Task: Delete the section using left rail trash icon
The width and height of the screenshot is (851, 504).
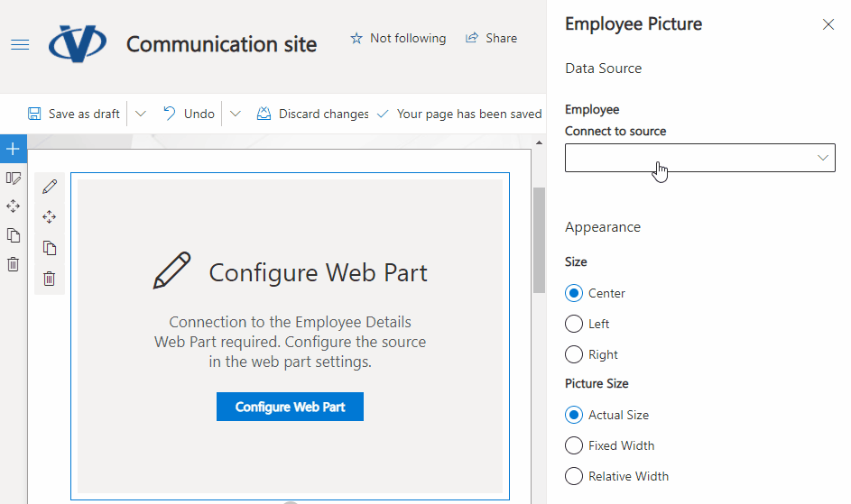Action: click(13, 264)
